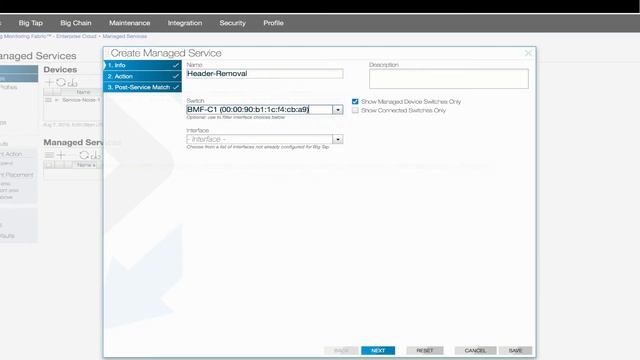Image resolution: width=640 pixels, height=360 pixels.
Task: Toggle Show Managed Device Switches Only
Action: 355,102
